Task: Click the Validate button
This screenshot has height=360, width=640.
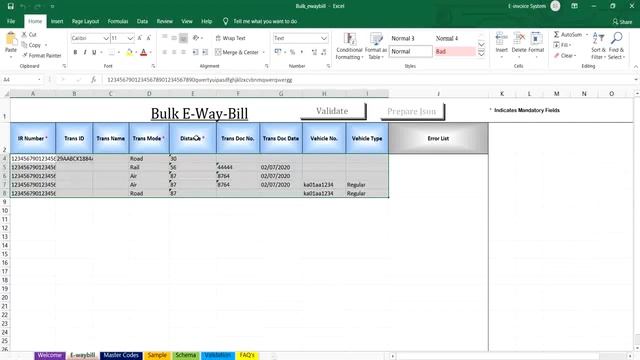Action: [x=333, y=111]
